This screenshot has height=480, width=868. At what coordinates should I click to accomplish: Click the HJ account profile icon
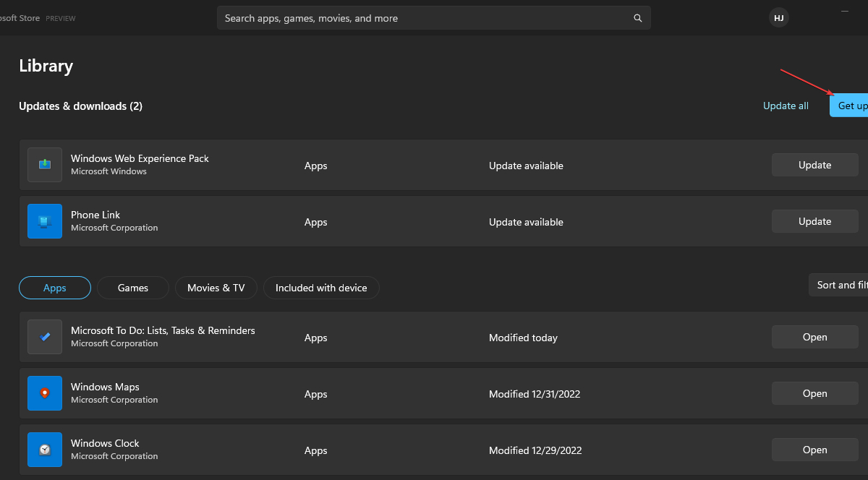[x=778, y=17]
